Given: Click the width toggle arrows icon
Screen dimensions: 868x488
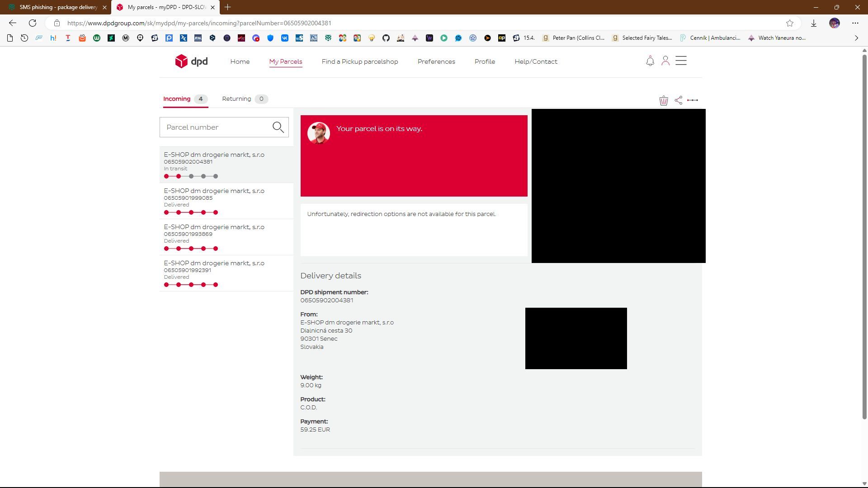Looking at the screenshot, I should tap(692, 100).
